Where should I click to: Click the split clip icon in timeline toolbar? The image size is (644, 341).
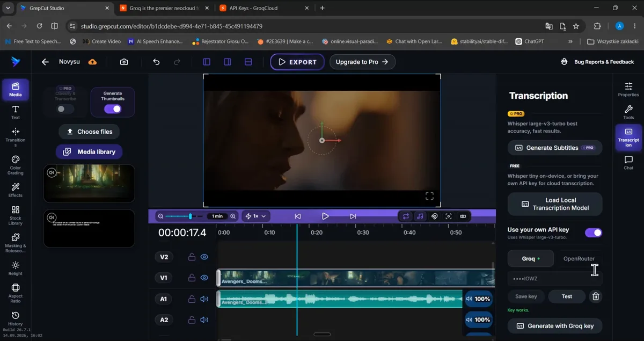click(x=463, y=216)
